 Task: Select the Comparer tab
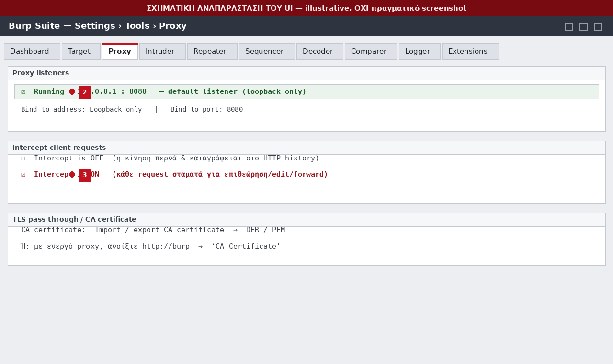(x=371, y=51)
